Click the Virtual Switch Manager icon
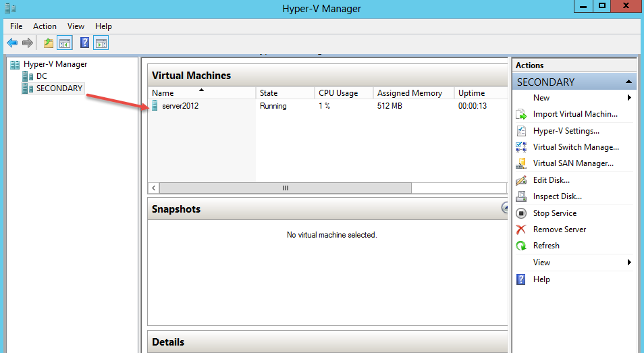The width and height of the screenshot is (644, 353). (521, 147)
